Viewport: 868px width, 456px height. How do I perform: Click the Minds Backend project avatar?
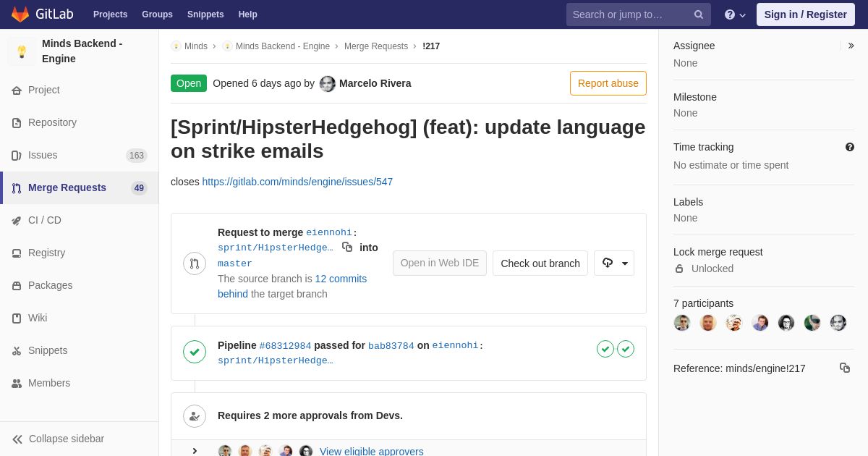[22, 51]
